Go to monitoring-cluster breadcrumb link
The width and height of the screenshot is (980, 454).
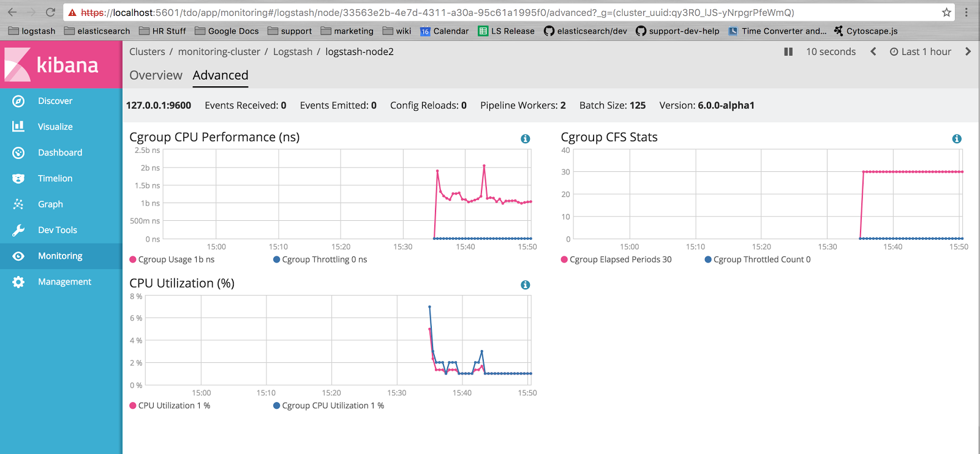coord(219,52)
